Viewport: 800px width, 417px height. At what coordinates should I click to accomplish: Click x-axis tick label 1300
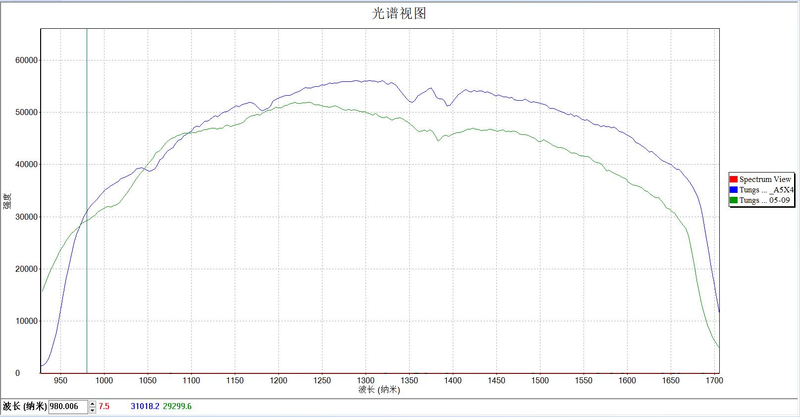point(365,380)
